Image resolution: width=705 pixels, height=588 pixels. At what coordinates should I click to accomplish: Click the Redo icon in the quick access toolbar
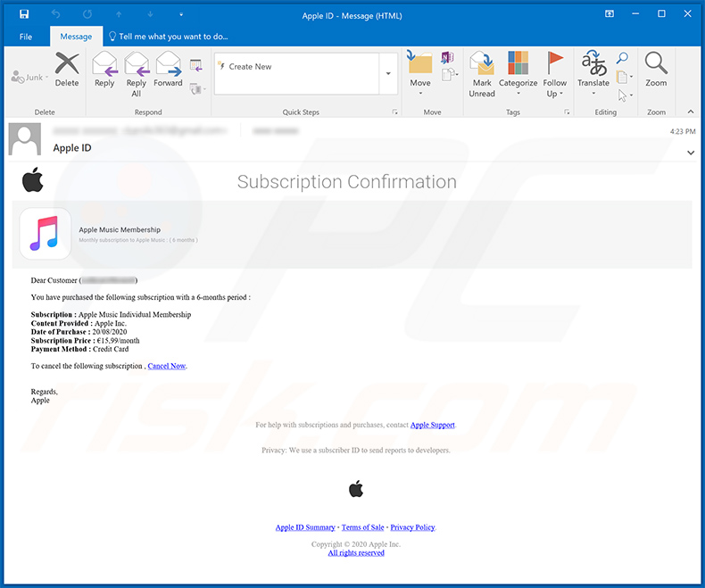pos(87,14)
